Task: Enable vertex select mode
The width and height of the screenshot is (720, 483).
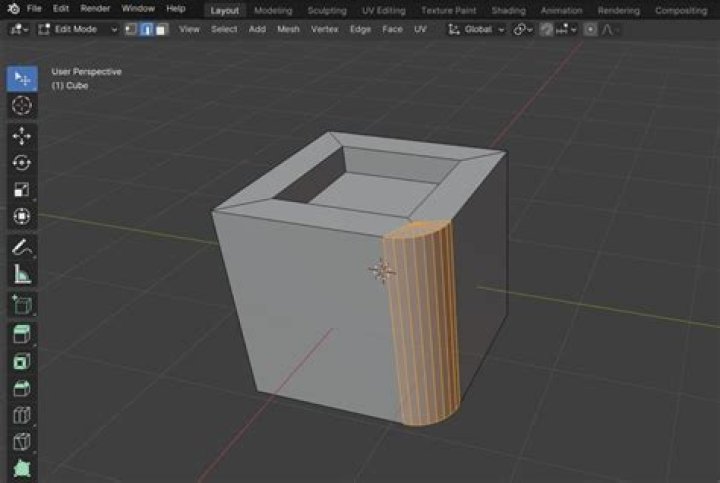Action: [x=131, y=29]
